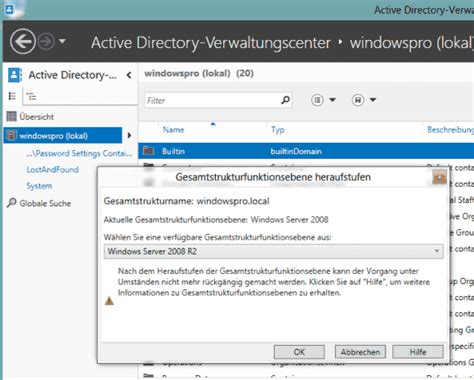Expand the windowspro (lokal) submenu arrow
The image size is (474, 380).
129,135
